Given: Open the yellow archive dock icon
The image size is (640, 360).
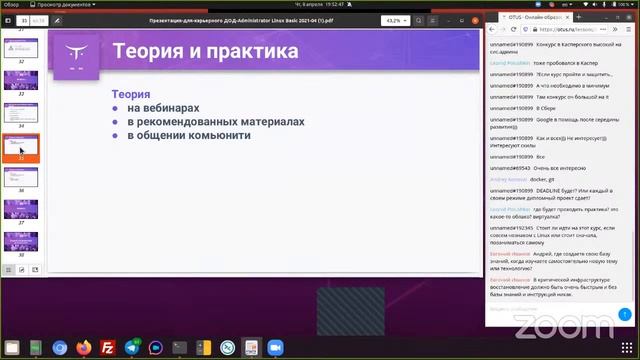Looking at the screenshot, I should pos(204,348).
